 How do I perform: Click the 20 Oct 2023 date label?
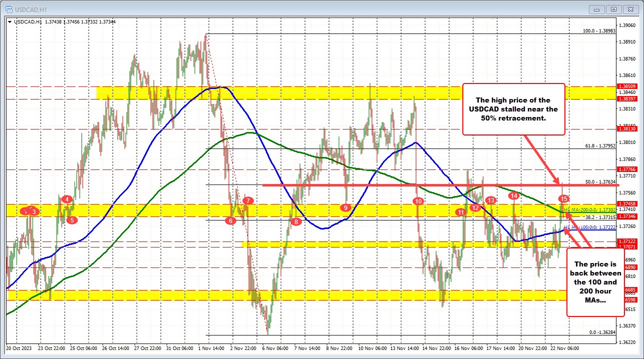tap(18, 347)
